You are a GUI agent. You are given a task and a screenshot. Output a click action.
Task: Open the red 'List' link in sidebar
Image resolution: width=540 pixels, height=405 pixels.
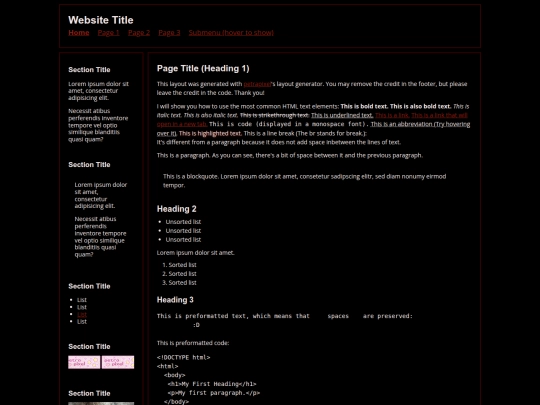click(82, 314)
